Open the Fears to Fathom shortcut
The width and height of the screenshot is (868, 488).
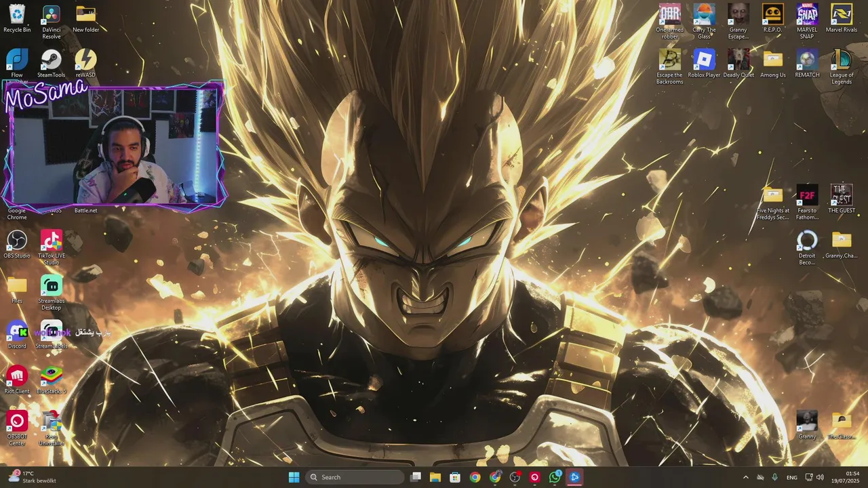pyautogui.click(x=807, y=202)
